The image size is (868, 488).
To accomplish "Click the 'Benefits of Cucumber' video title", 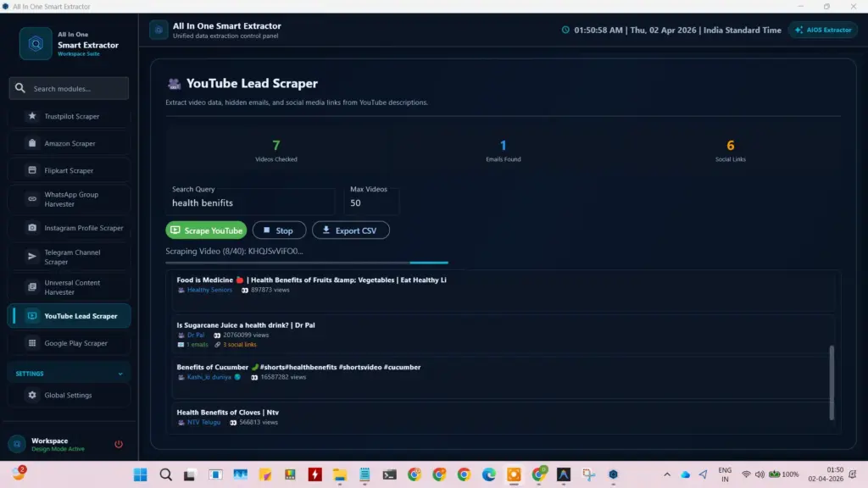I will [298, 368].
